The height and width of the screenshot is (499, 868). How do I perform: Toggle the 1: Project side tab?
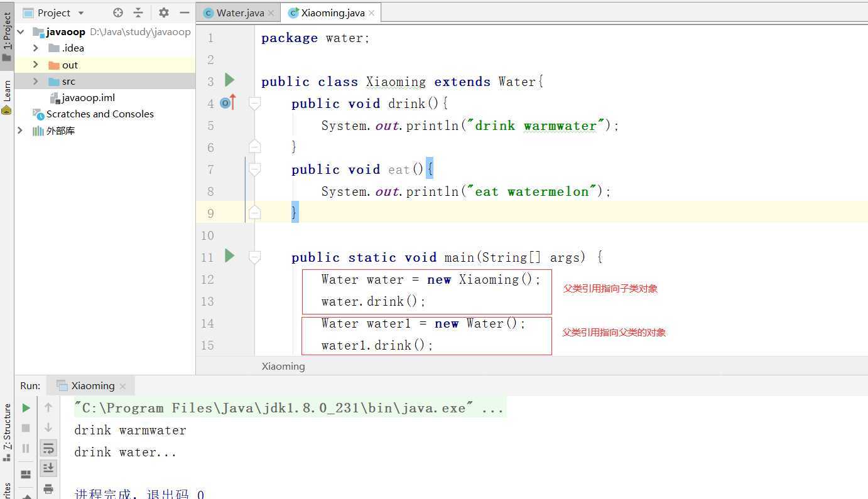pos(7,37)
